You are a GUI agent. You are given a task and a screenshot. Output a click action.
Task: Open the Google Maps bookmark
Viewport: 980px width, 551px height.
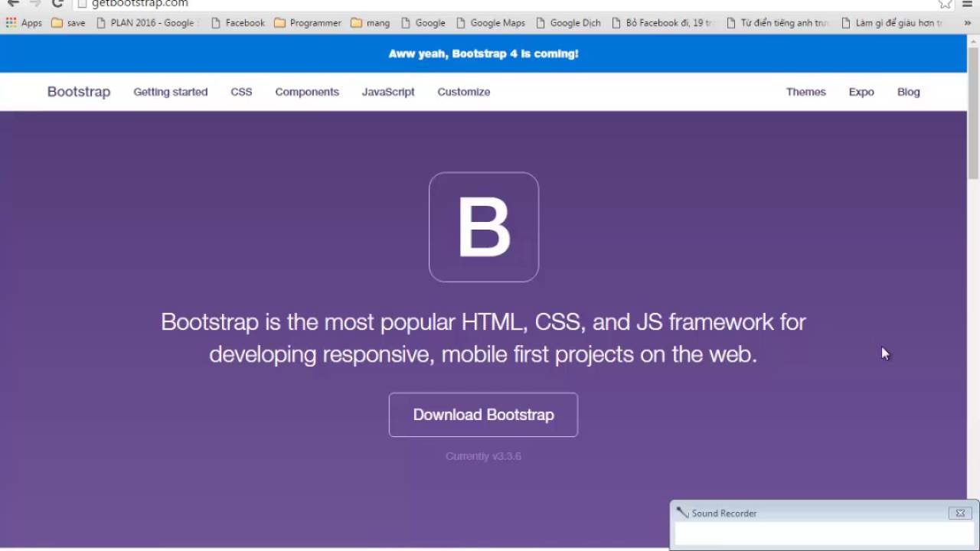coord(491,23)
